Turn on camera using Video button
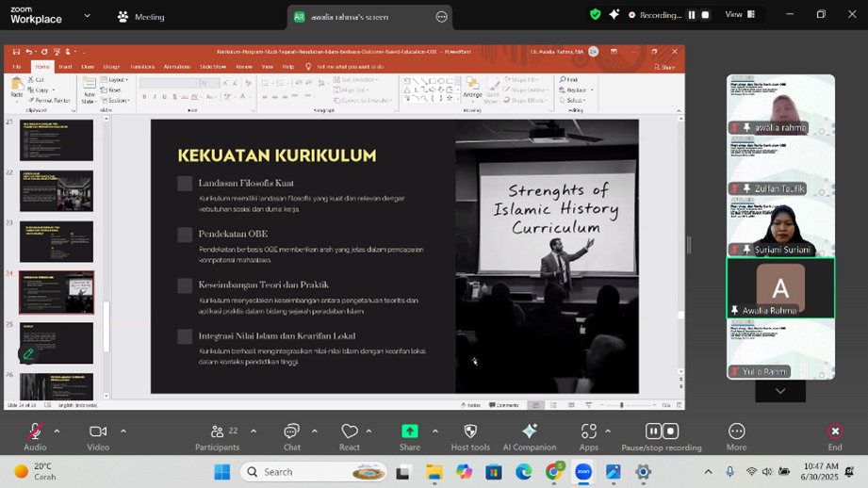Screen dimensions: 868x488 pos(98,431)
